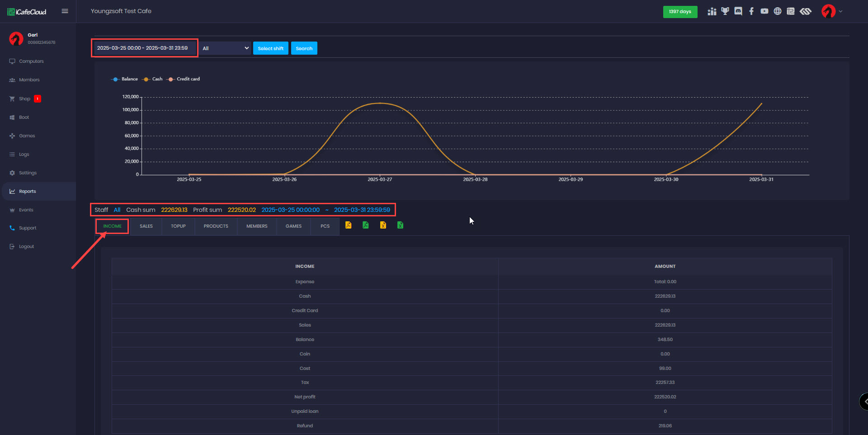This screenshot has width=868, height=435.
Task: Click the YouTube icon in header
Action: tap(764, 11)
